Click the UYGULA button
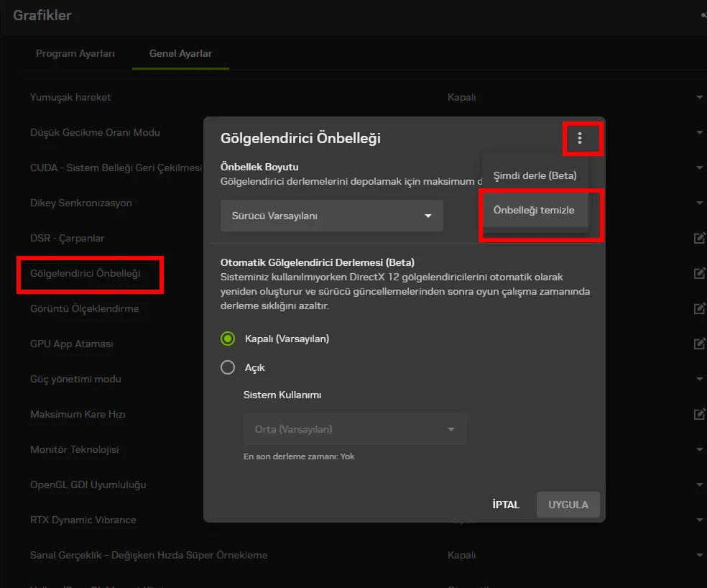Viewport: 707px width, 588px height. [x=568, y=505]
